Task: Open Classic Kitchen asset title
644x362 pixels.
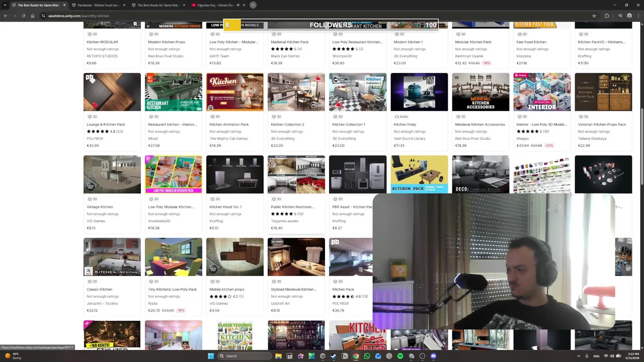Action: [99, 290]
